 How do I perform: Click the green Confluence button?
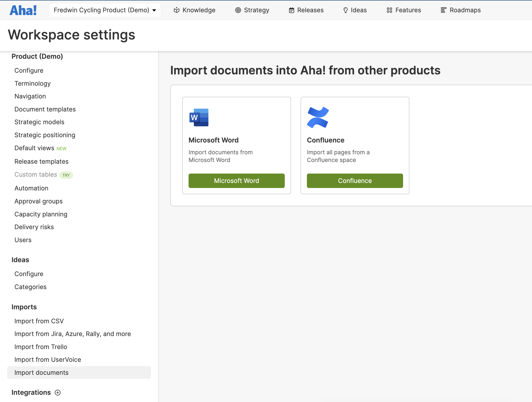point(355,181)
